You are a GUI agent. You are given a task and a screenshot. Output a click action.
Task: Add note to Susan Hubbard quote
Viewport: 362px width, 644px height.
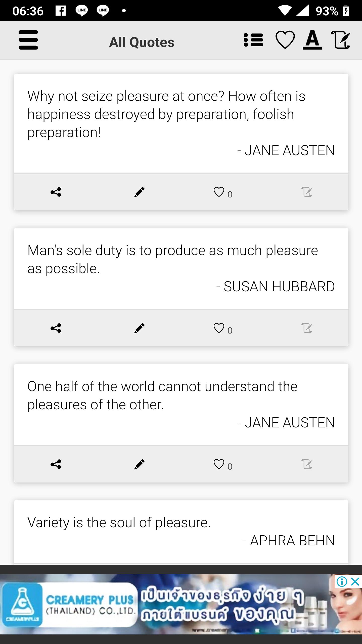click(307, 328)
